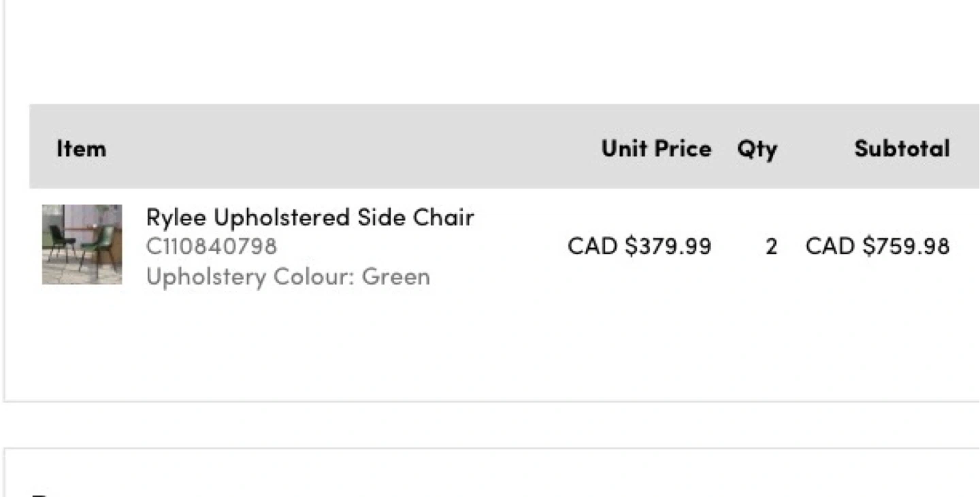Click the Rylee Upholstered Side Chair title

(310, 218)
